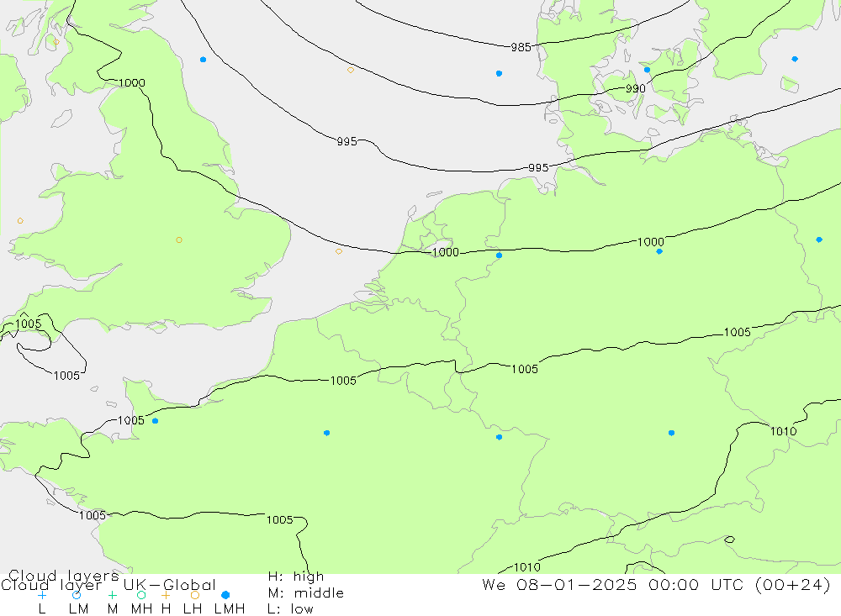Screen dimensions: 841x616
Task: Click the 'Cloud layer UK-Global' title
Action: pos(108,585)
